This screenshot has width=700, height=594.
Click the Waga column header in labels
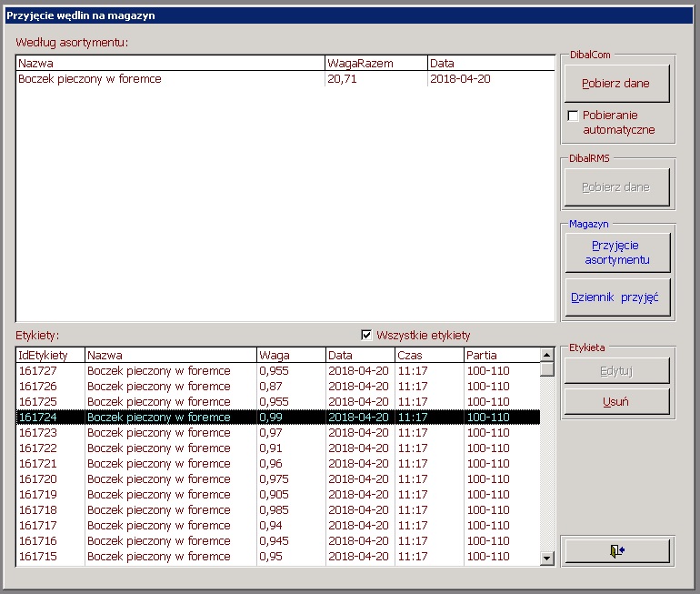click(290, 355)
